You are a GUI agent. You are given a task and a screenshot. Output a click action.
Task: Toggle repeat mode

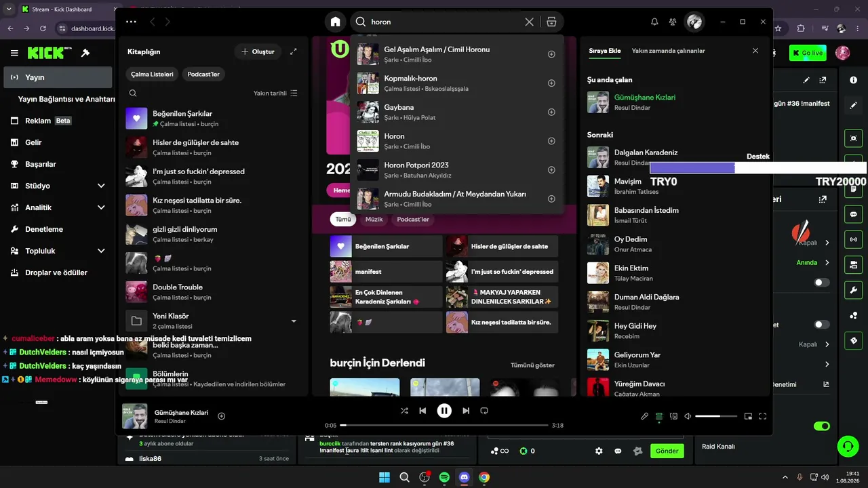point(484,411)
